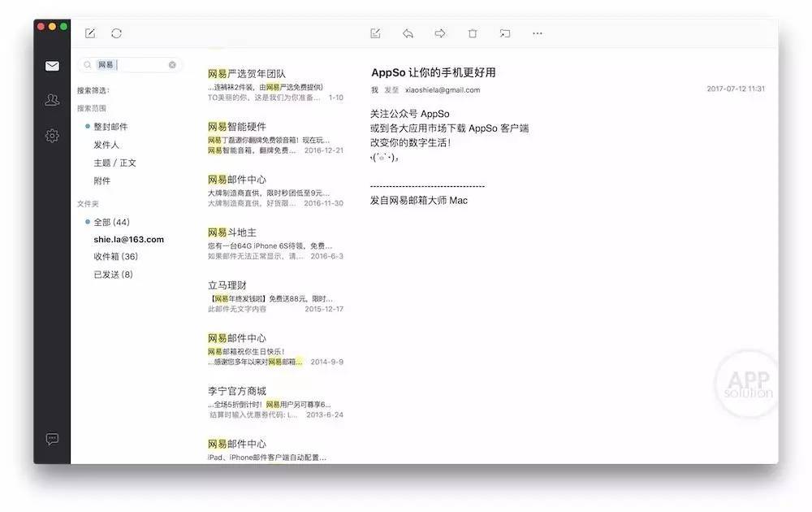Open more actions ellipsis menu
This screenshot has width=812, height=512.
click(x=538, y=33)
